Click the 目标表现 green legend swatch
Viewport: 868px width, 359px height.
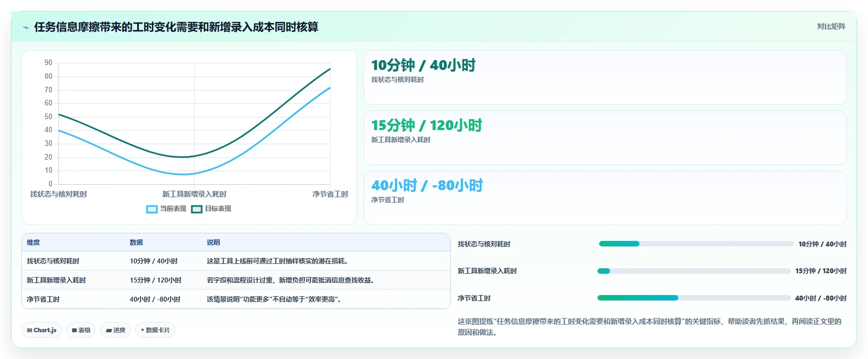click(197, 209)
